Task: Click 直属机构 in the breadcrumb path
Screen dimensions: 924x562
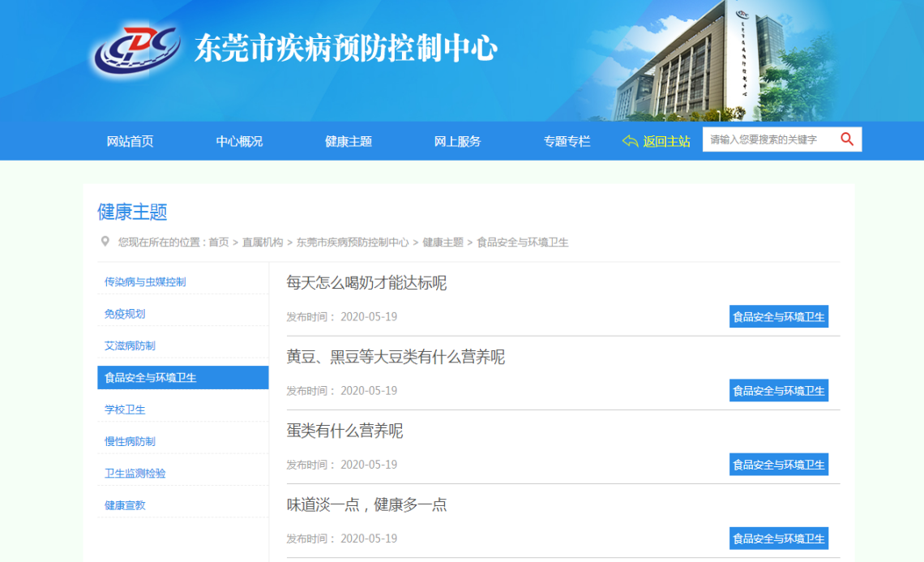Action: pos(263,242)
